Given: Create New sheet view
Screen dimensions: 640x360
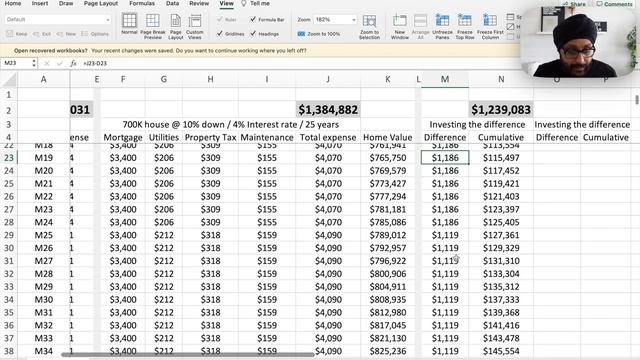Looking at the screenshot, I should click(x=66, y=34).
